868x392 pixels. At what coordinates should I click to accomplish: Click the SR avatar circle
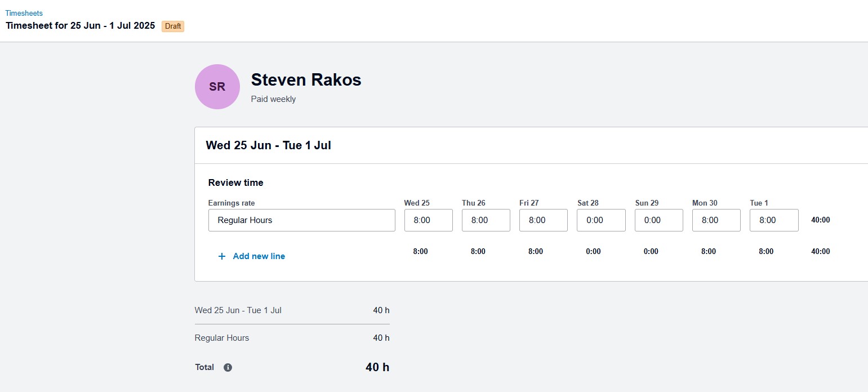point(217,87)
